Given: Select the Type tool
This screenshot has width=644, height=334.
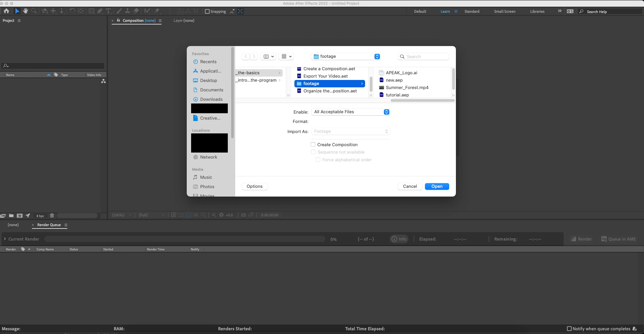Looking at the screenshot, I should [x=108, y=11].
